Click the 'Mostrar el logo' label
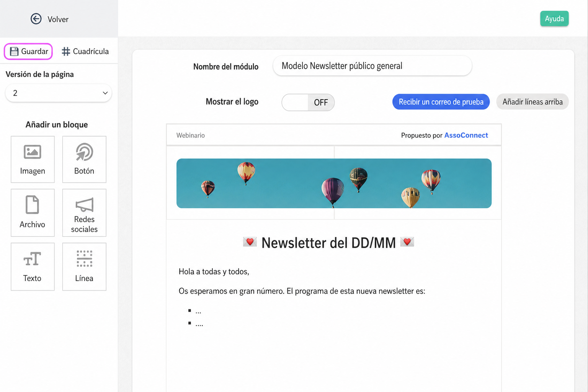588x392 pixels. tap(232, 102)
